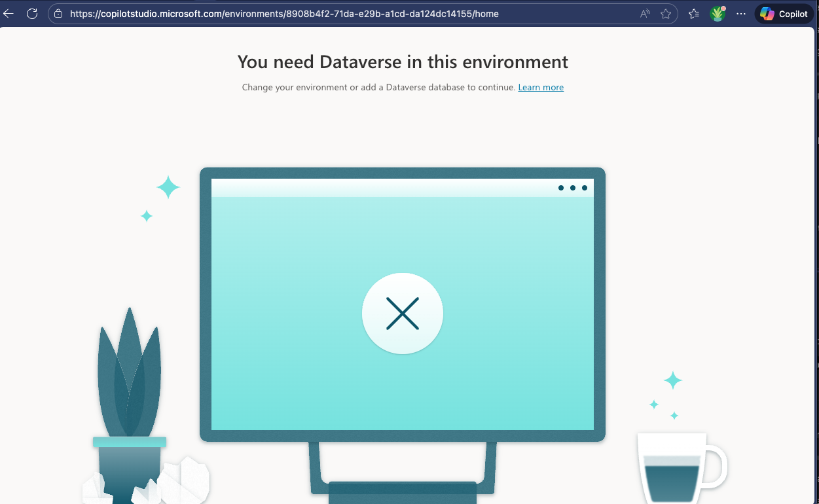View site information via the lock icon

(x=58, y=14)
